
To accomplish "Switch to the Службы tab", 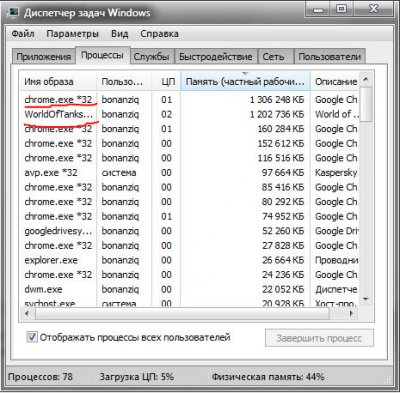I will 151,57.
